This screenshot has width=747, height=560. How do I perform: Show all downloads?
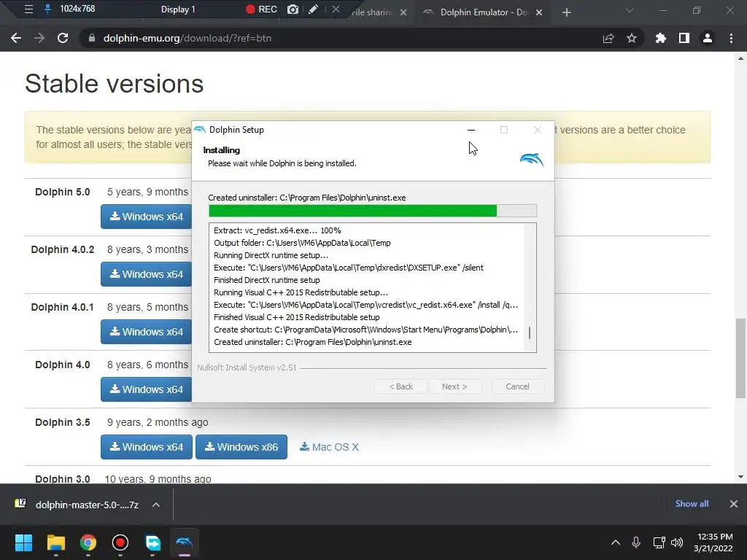pyautogui.click(x=692, y=504)
